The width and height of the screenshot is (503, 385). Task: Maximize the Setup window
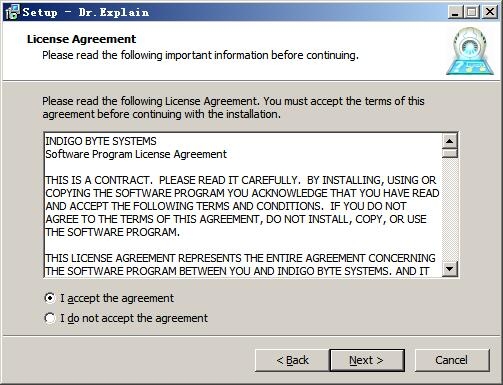472,12
